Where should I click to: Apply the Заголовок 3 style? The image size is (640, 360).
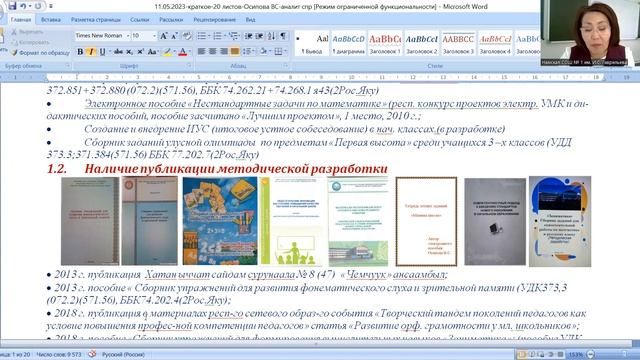click(x=458, y=43)
